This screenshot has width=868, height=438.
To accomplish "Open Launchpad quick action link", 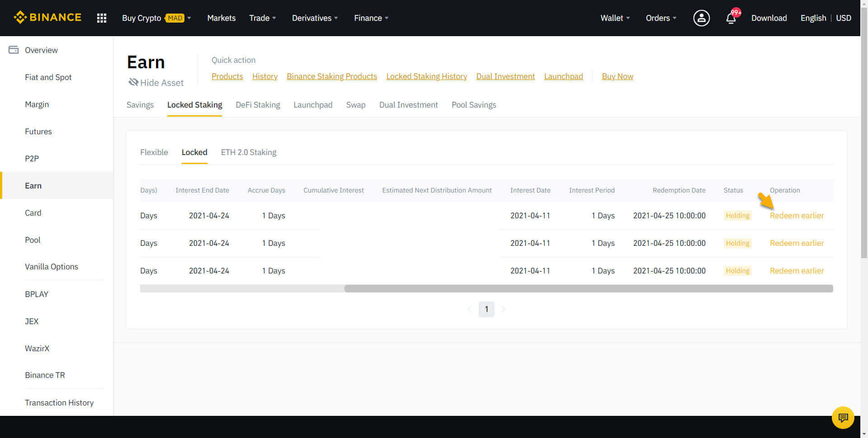I will (564, 76).
